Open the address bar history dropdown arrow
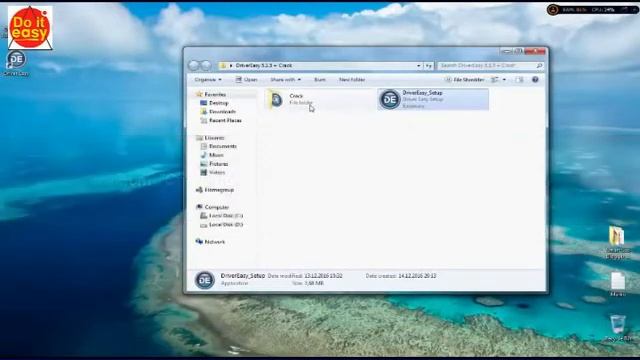 coord(418,66)
